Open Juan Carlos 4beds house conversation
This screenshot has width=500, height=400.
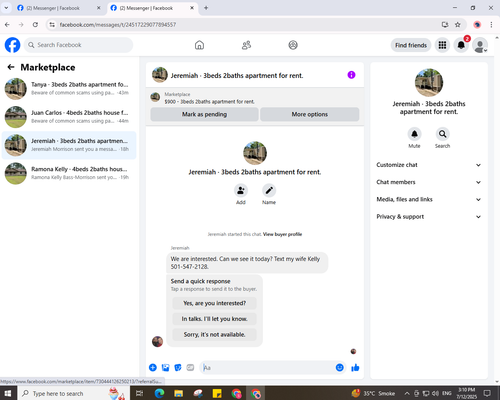(x=69, y=117)
